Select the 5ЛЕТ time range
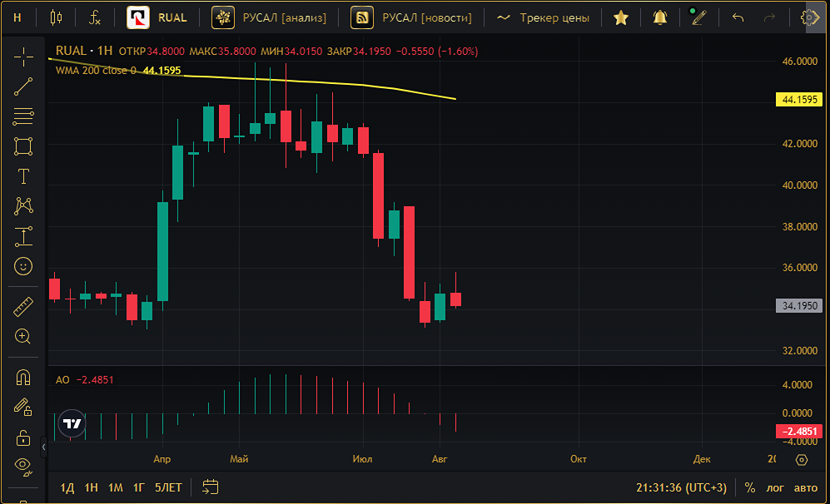The width and height of the screenshot is (830, 504). [x=168, y=487]
